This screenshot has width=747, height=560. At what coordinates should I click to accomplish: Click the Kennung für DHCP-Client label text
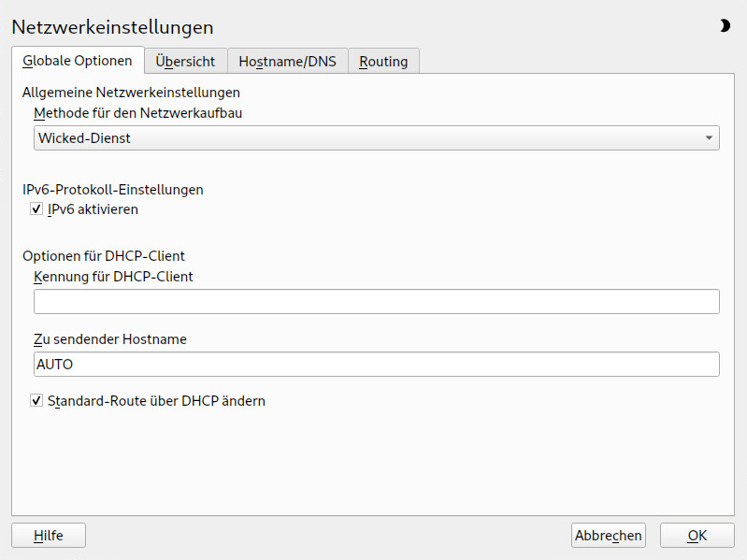click(x=113, y=276)
